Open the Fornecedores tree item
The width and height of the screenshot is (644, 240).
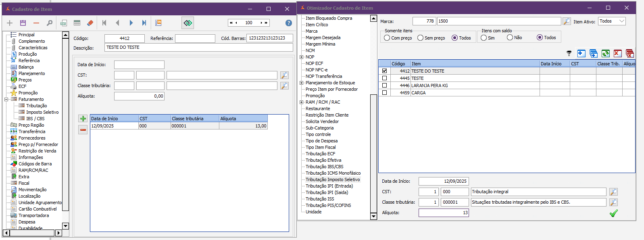32,138
